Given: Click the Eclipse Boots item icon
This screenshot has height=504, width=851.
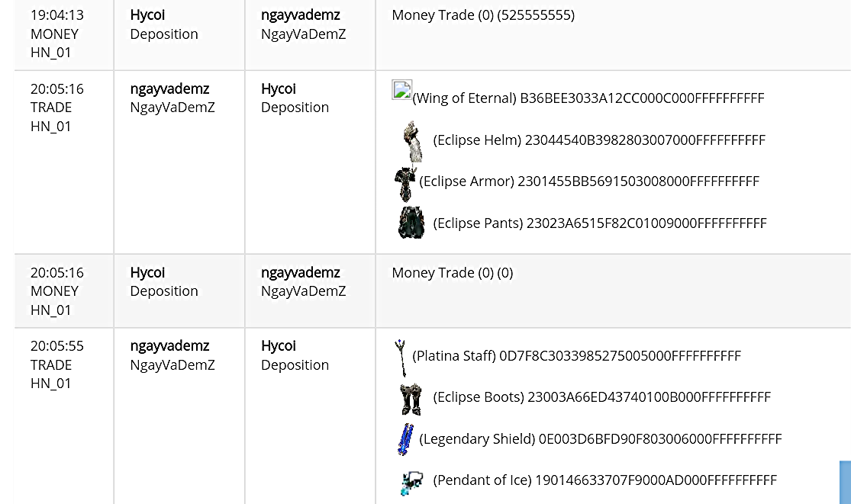Looking at the screenshot, I should 411,400.
